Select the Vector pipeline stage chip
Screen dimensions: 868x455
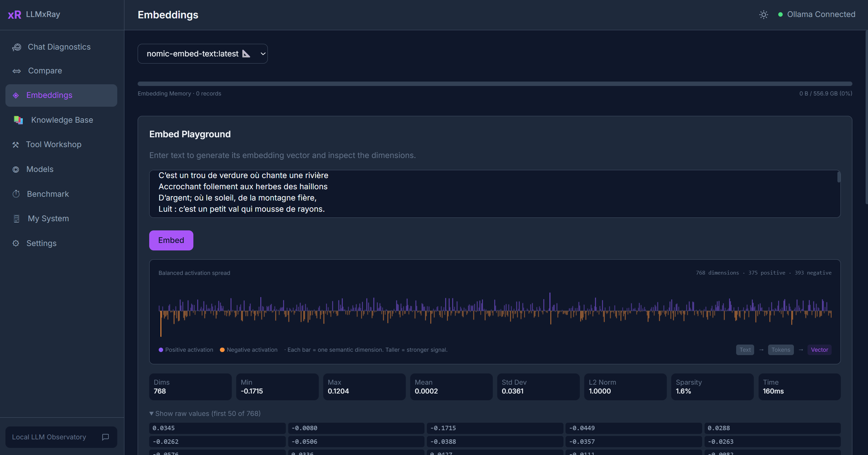[x=819, y=350]
